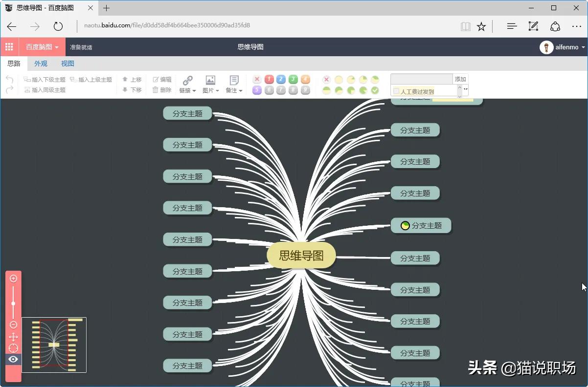Click the zoom in plus on the slider
Screen dimensions: 588x387
[x=13, y=279]
